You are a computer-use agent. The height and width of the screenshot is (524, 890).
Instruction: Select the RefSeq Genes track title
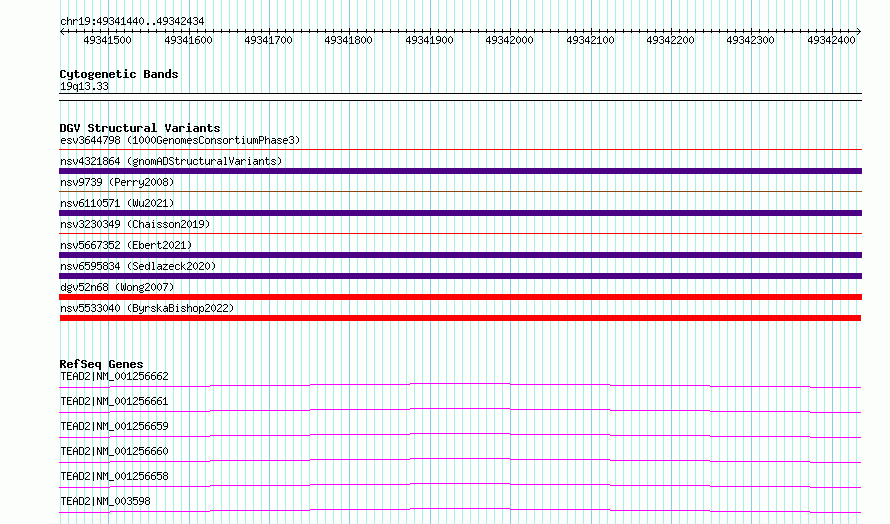pyautogui.click(x=101, y=364)
